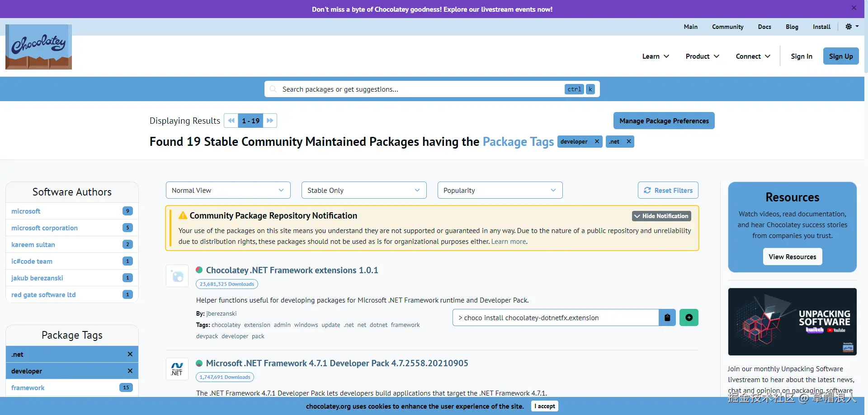Click the Sign Up button

point(841,56)
